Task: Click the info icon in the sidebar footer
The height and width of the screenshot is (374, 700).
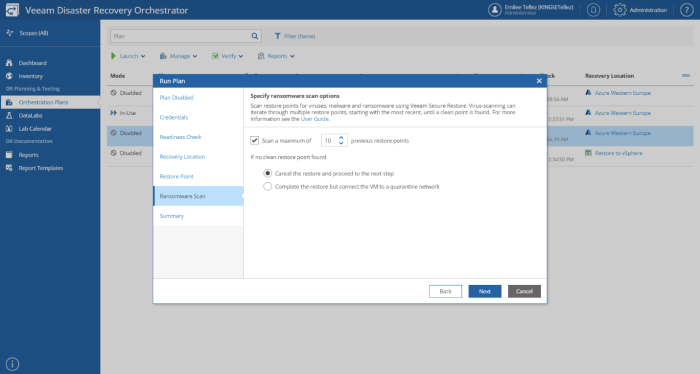Action: (x=12, y=364)
